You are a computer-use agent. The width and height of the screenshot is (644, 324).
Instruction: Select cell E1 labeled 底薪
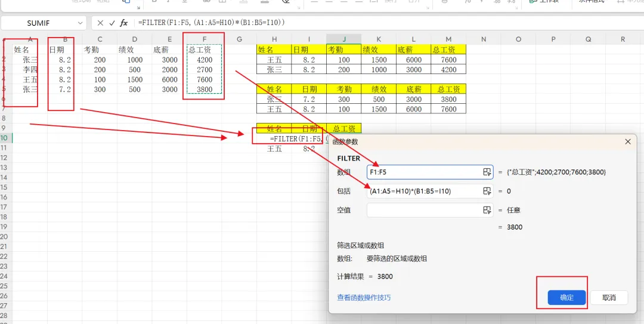tap(169, 50)
